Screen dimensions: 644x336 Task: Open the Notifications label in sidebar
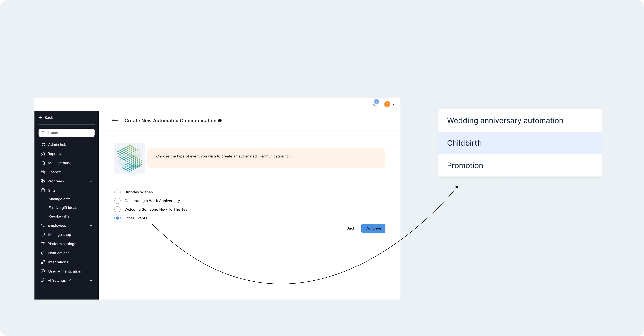[59, 253]
